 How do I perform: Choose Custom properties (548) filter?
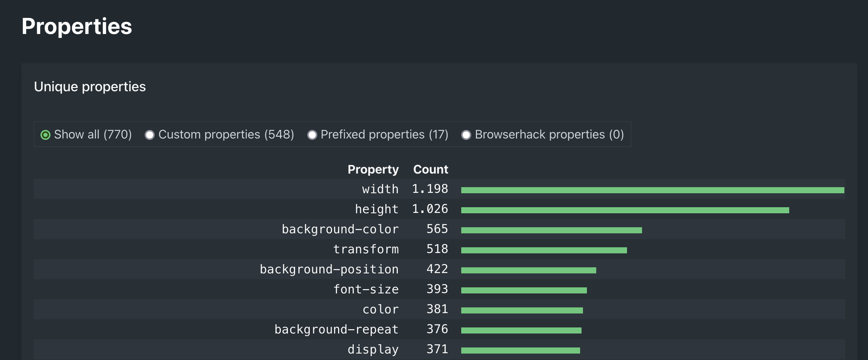click(x=150, y=135)
